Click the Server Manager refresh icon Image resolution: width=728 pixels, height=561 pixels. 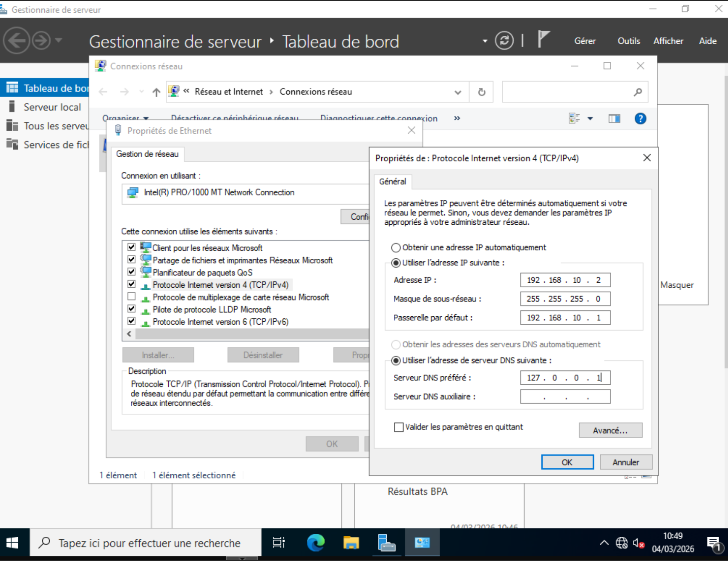click(x=504, y=41)
